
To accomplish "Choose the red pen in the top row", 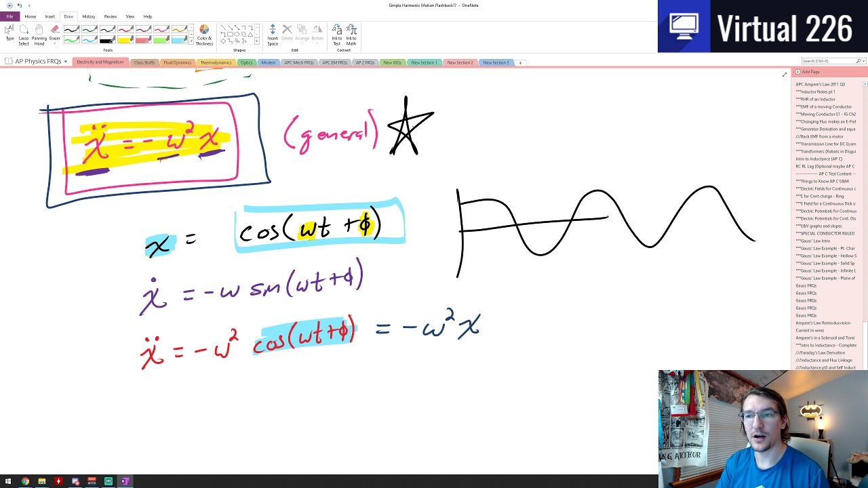I will click(125, 30).
